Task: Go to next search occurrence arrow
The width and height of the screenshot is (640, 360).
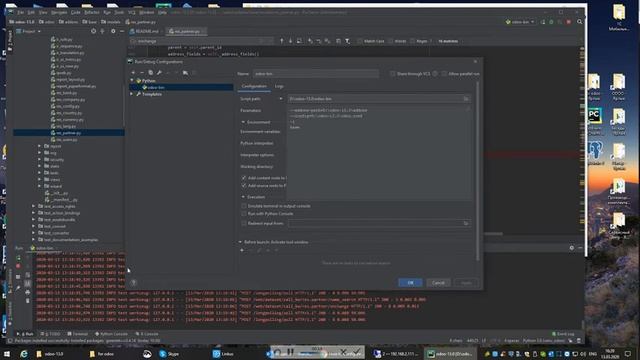Action: (290, 41)
